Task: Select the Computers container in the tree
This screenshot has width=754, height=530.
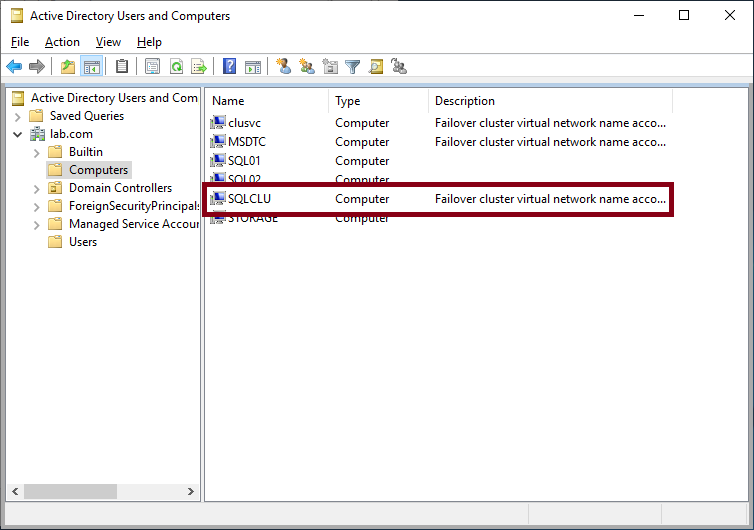Action: [x=98, y=170]
